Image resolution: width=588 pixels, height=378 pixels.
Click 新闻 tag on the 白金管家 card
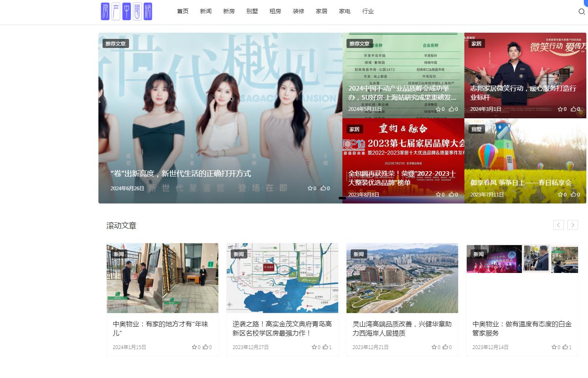(x=478, y=254)
